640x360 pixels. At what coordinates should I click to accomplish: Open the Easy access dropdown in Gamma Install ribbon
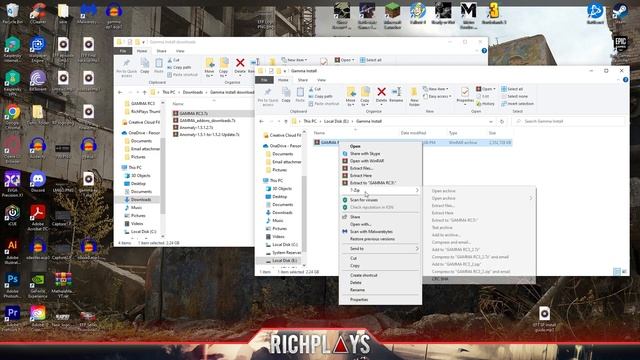(x=438, y=96)
